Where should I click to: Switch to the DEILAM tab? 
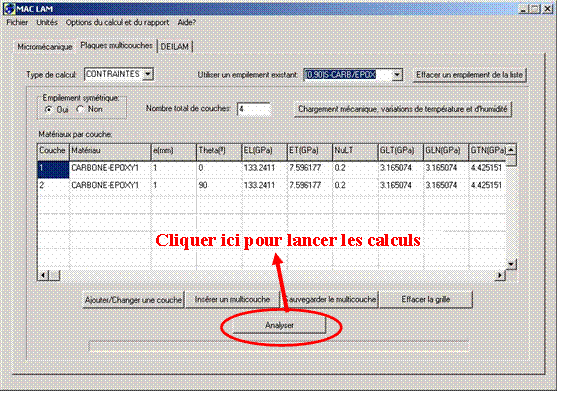coord(175,47)
